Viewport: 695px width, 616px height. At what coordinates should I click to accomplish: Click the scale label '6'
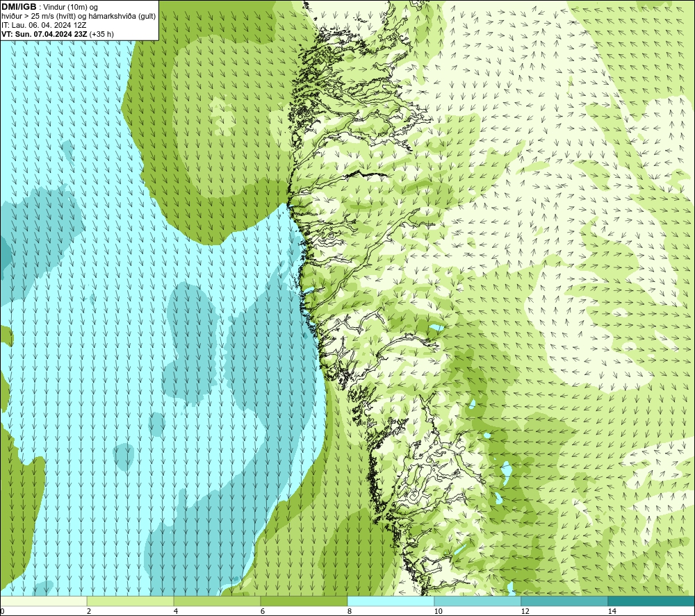[x=263, y=612]
